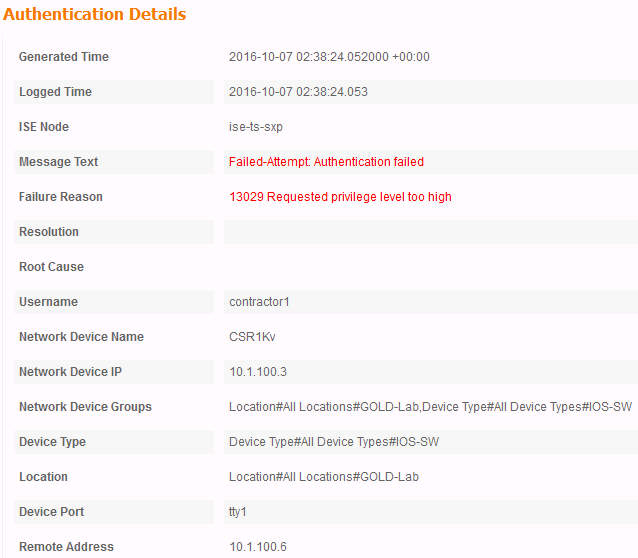
Task: Click the remote address 10.1.100.6
Action: point(258,547)
